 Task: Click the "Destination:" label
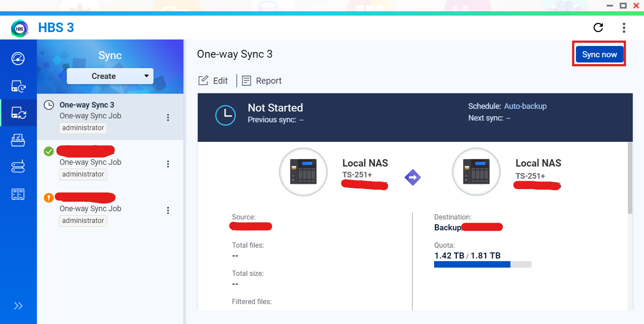pos(453,217)
